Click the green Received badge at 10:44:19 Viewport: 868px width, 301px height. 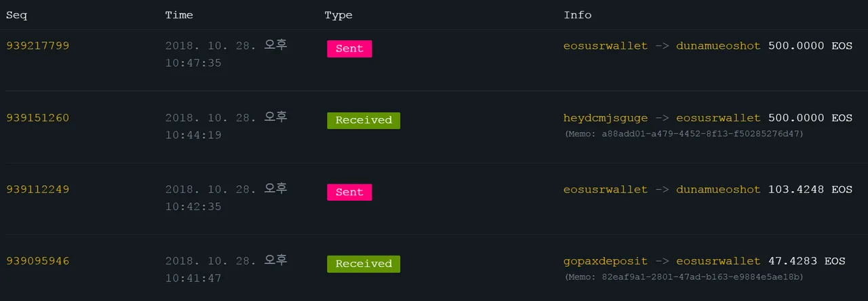click(363, 121)
